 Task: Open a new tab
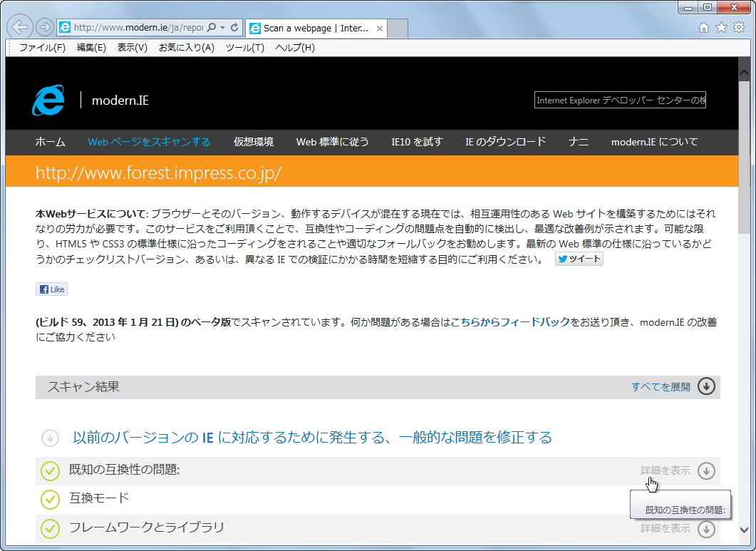click(x=398, y=28)
